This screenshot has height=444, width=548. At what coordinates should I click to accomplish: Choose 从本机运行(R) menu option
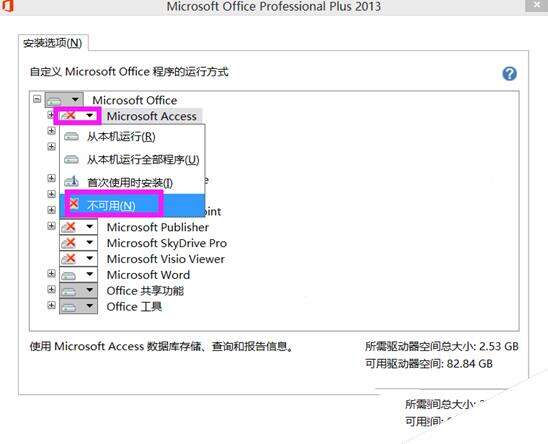(x=132, y=137)
